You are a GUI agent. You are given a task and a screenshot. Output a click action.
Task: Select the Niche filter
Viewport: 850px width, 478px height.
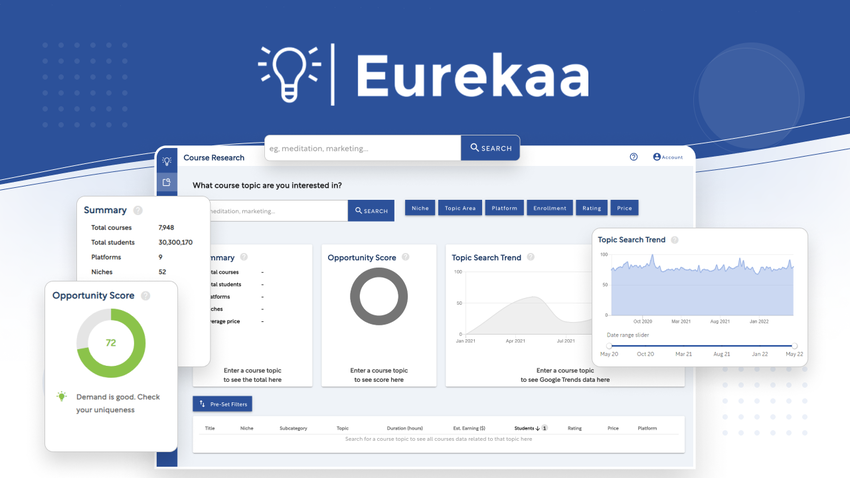(x=420, y=208)
